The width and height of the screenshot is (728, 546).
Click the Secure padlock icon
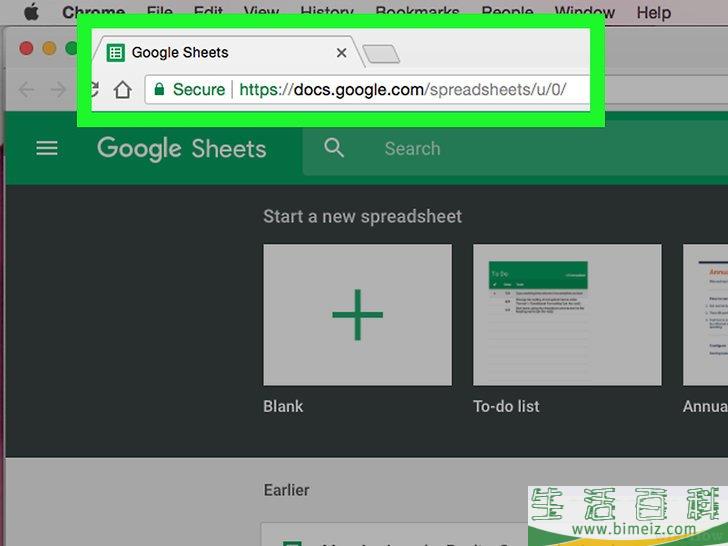(159, 89)
